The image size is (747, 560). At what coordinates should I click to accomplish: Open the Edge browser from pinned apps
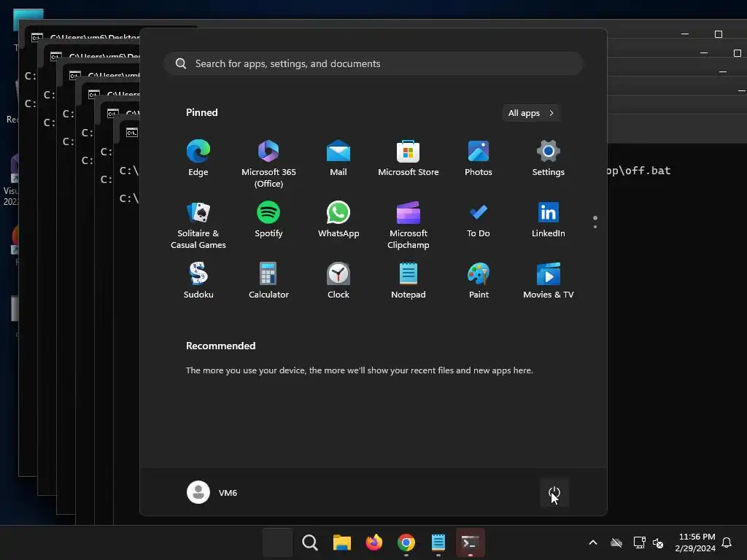point(198,158)
